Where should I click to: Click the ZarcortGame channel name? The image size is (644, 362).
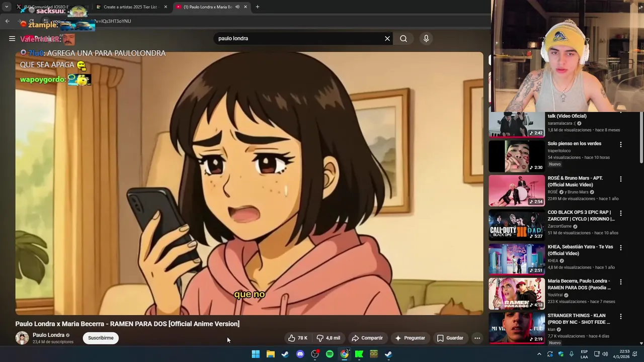tap(560, 226)
